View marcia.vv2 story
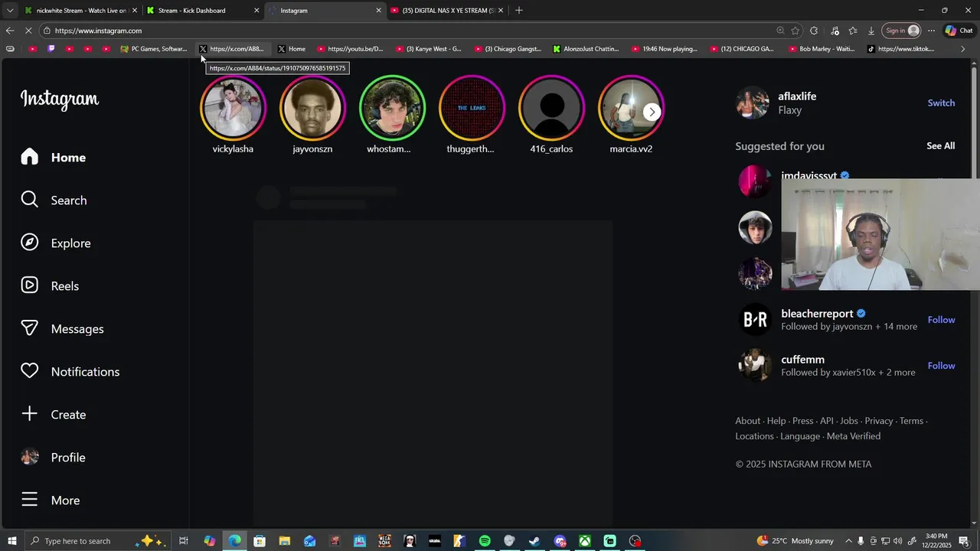The width and height of the screenshot is (980, 551). click(x=631, y=108)
